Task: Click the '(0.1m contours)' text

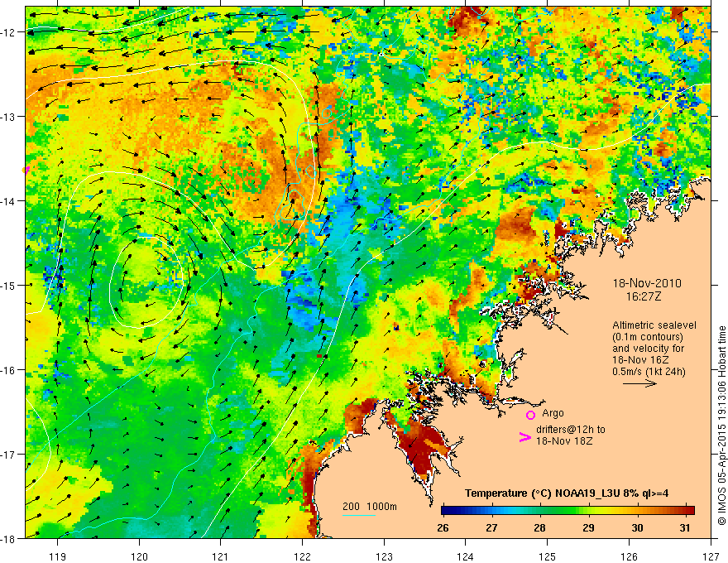Action: (x=648, y=337)
